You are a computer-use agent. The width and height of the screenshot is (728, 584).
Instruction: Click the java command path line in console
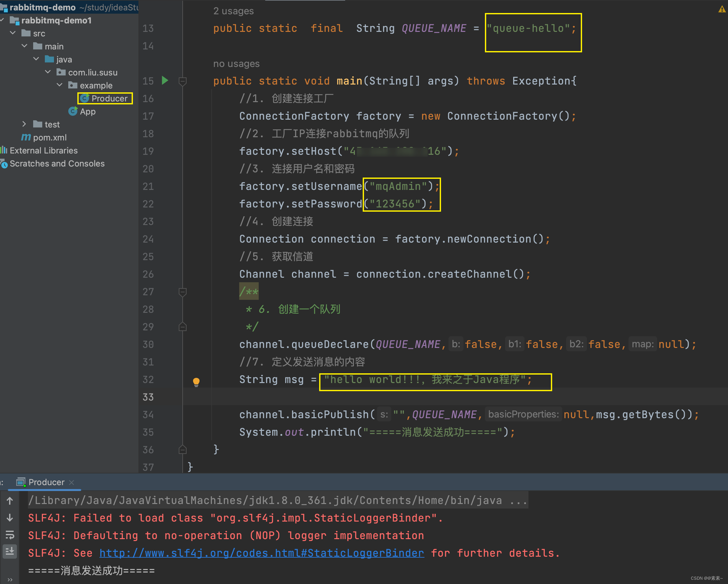(278, 500)
